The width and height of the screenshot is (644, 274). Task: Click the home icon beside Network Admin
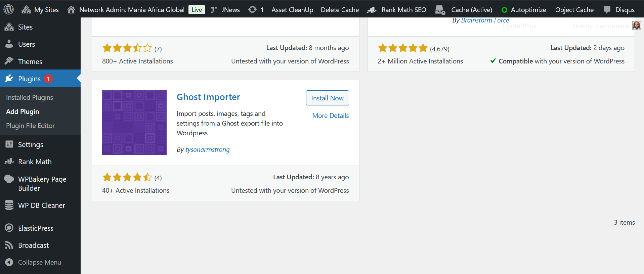click(71, 9)
